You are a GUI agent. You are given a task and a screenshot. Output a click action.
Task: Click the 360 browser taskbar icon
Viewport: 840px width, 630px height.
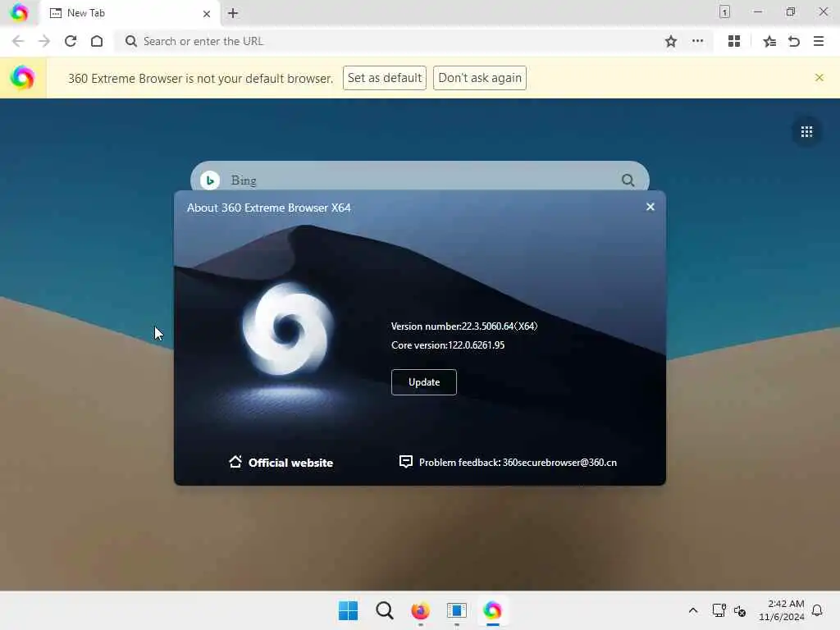pyautogui.click(x=492, y=610)
